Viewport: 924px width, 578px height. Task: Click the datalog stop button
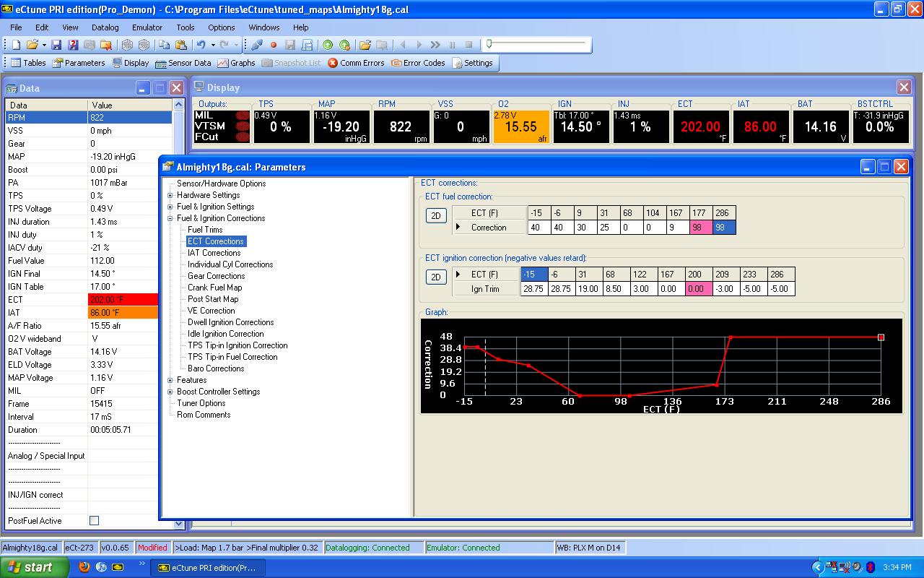(x=468, y=45)
